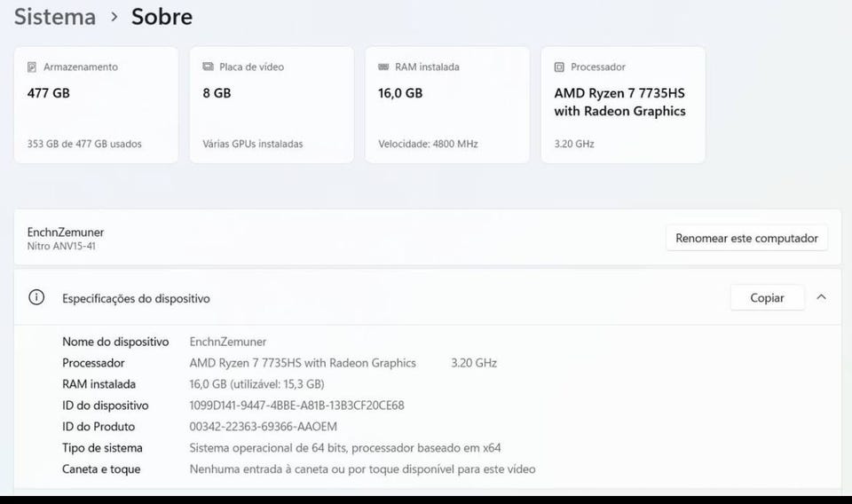This screenshot has width=852, height=504.
Task: Click the EnchnZemuner computer name heading
Action: pos(65,232)
